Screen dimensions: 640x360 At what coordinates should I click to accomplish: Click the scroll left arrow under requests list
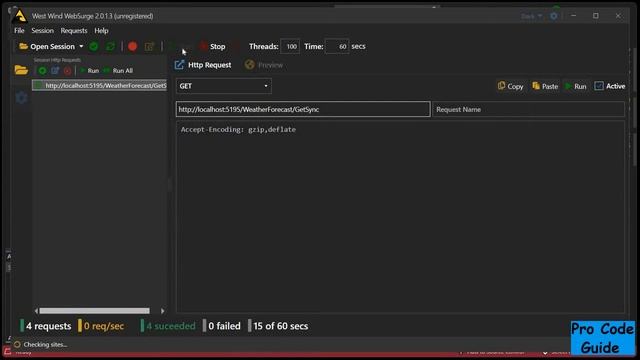click(36, 311)
